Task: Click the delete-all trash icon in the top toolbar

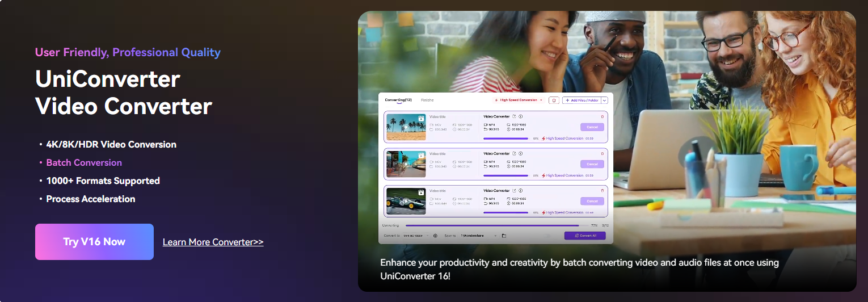Action: coord(554,100)
